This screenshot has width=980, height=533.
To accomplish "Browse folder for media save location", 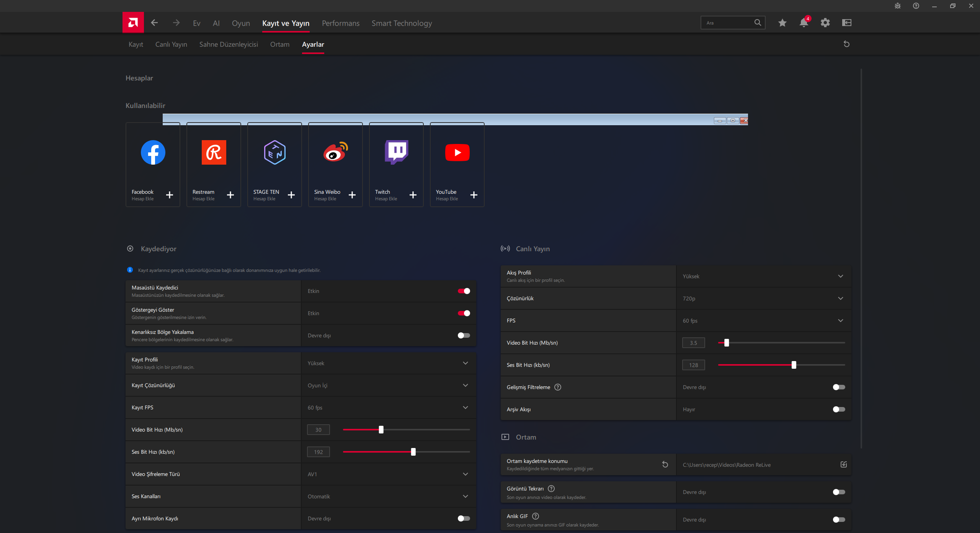I will [x=844, y=464].
